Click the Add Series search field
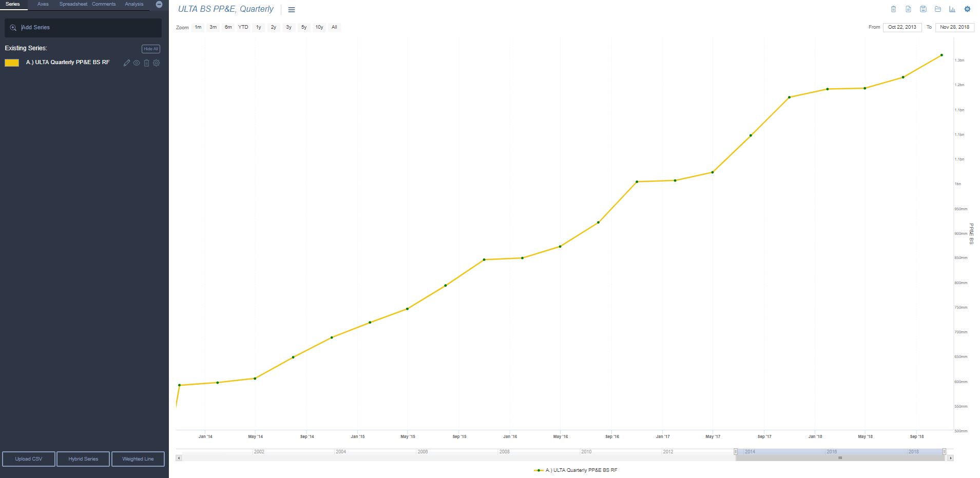The height and width of the screenshot is (478, 980). click(83, 28)
